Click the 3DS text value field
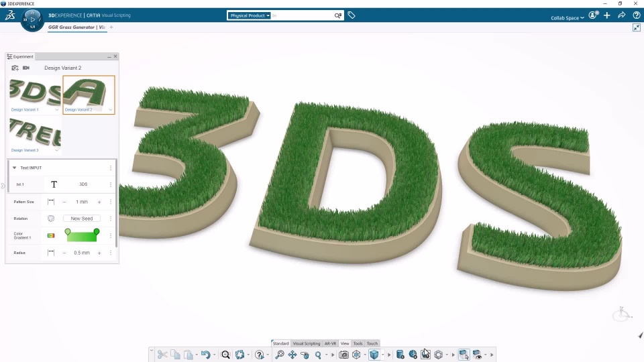The width and height of the screenshot is (644, 362). (x=83, y=184)
